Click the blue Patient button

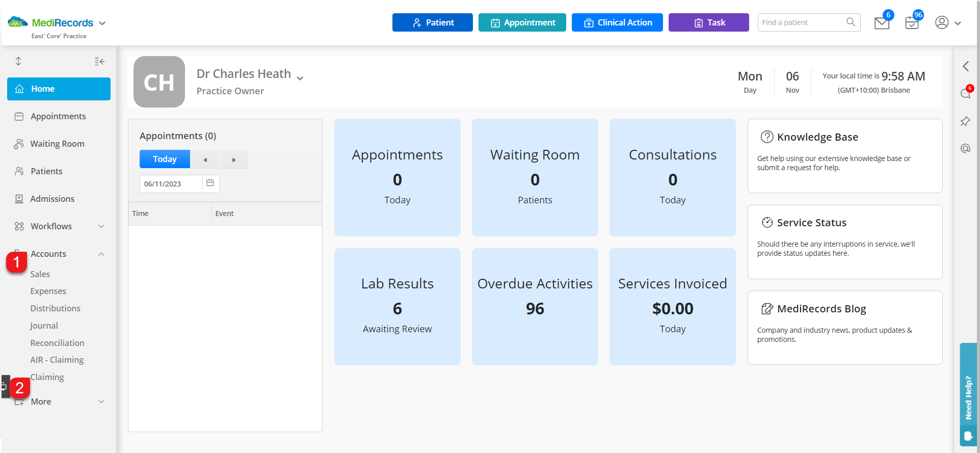tap(432, 22)
